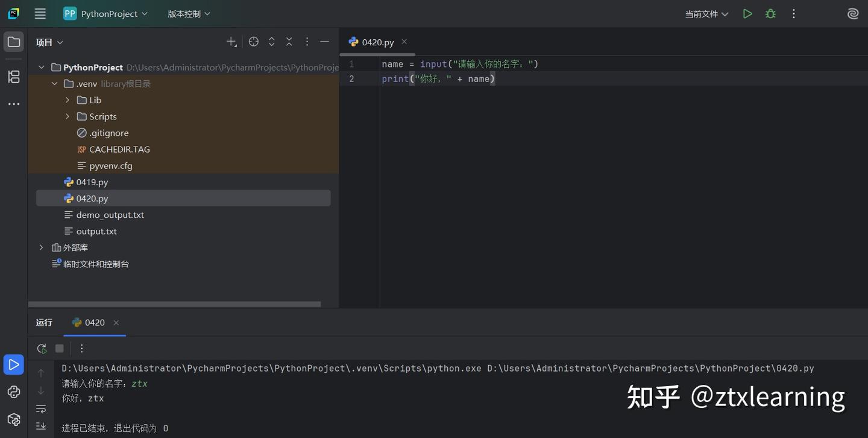Toggle soft-wrap for the console output
Image resolution: width=868 pixels, height=438 pixels.
[x=41, y=408]
